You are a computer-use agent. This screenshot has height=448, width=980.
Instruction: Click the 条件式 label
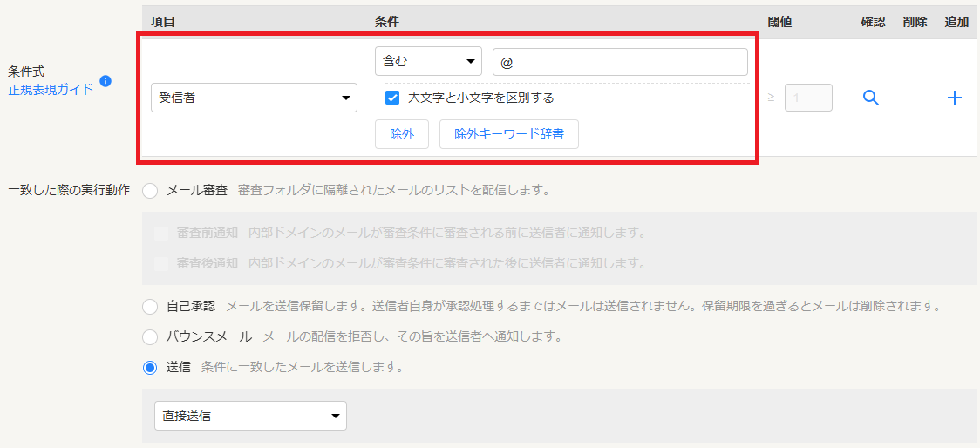25,72
